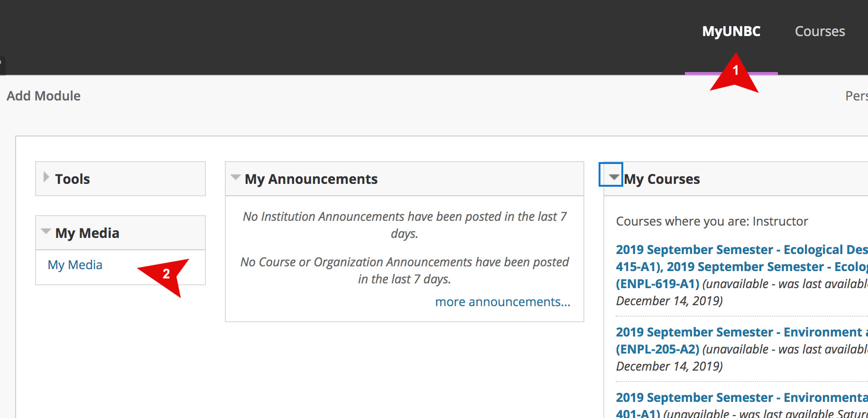Viewport: 868px width, 418px height.
Task: Open the My Media link
Action: [75, 265]
